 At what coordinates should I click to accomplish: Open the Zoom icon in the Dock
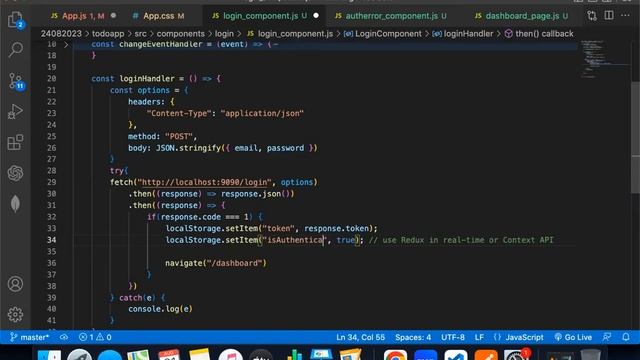click(x=425, y=355)
